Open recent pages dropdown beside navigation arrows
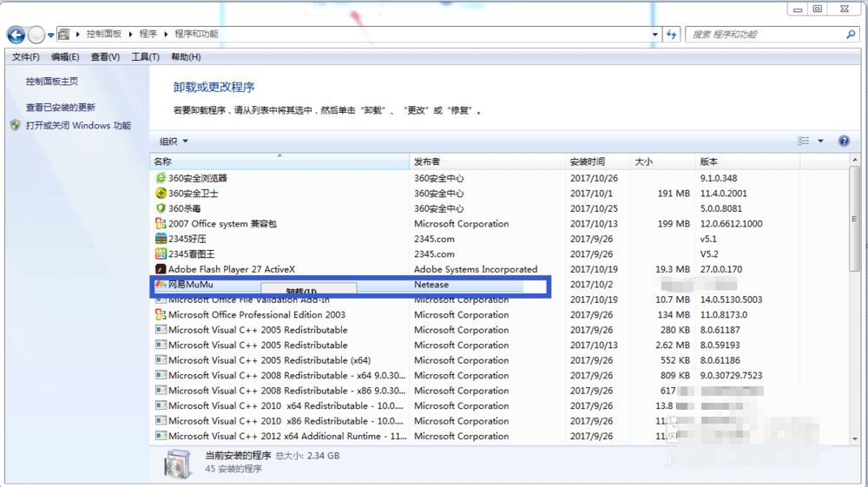This screenshot has width=868, height=487. click(51, 35)
